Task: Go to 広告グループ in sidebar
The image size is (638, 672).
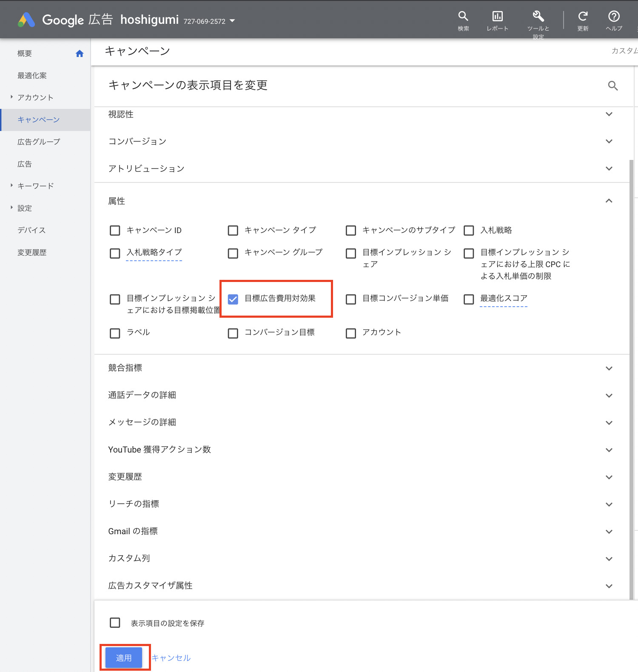Action: [x=39, y=142]
